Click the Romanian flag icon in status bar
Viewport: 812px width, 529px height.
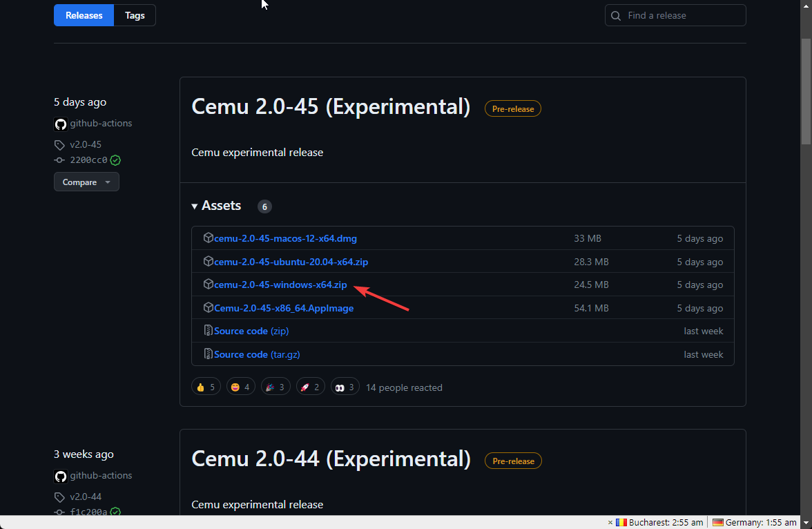tap(621, 522)
